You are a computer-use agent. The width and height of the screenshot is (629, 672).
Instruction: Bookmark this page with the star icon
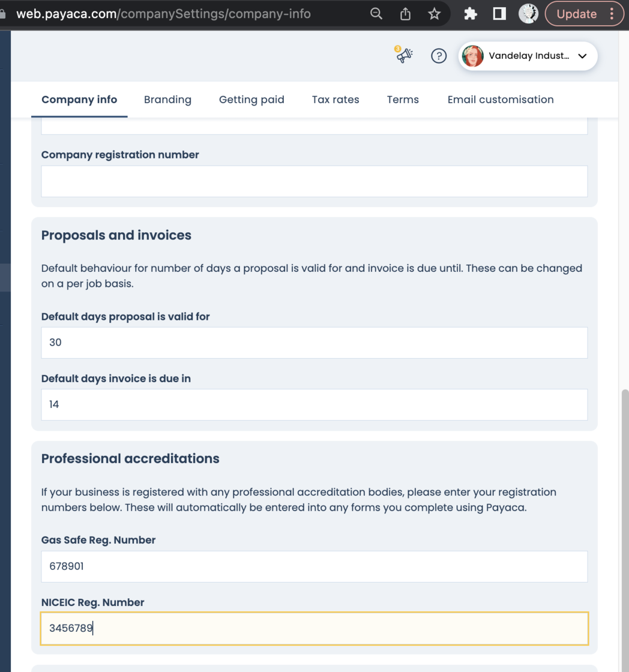pos(435,14)
